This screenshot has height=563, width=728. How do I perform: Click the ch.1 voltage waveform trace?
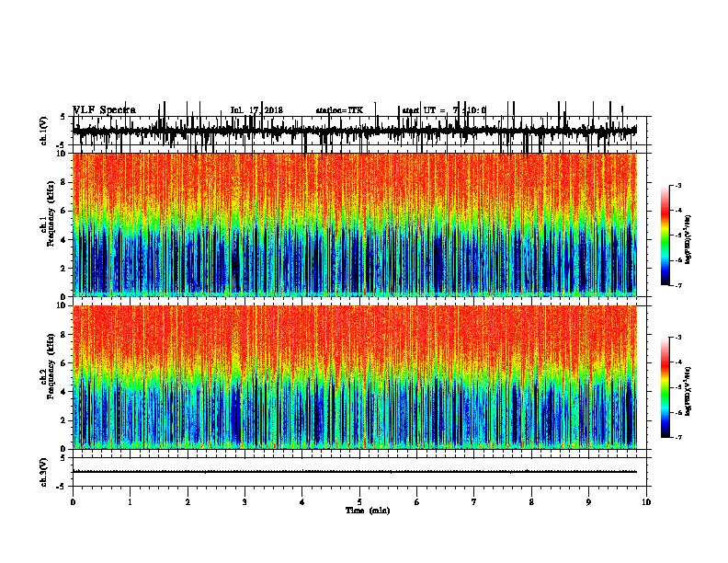355,131
